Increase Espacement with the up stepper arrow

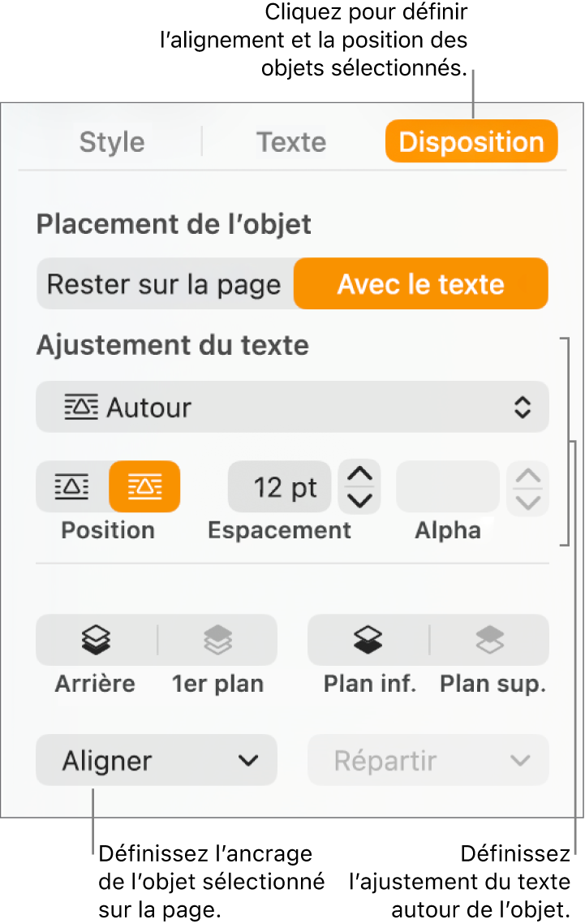click(x=359, y=475)
